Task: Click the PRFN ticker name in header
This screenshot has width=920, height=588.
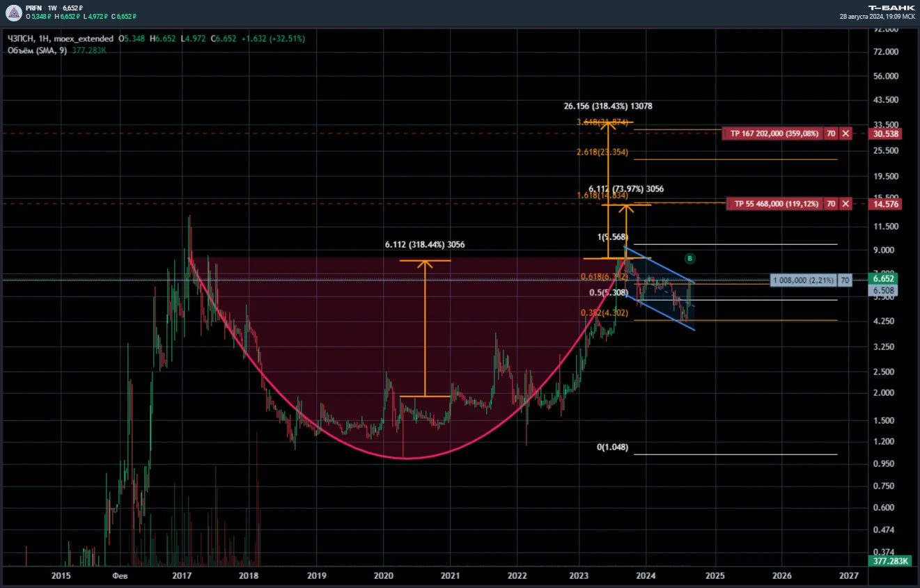Action: (x=33, y=8)
